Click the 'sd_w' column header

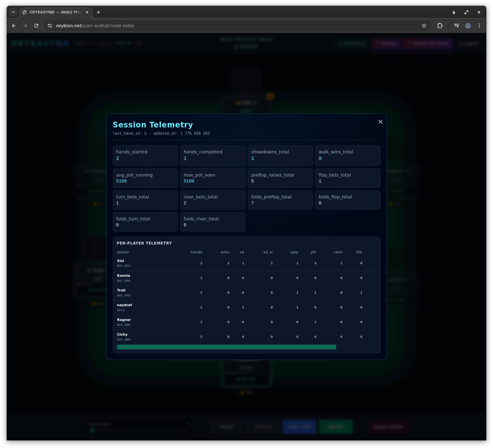point(268,252)
